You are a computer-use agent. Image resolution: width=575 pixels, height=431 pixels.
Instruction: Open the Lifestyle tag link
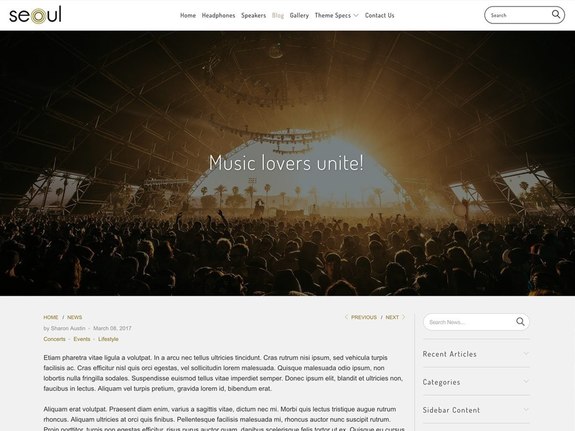tap(108, 339)
